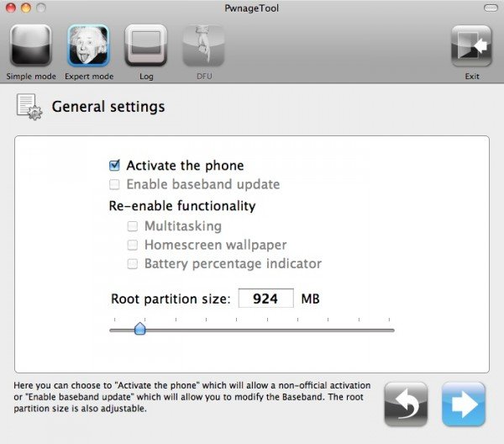Open the DFU toolbar item

(204, 45)
